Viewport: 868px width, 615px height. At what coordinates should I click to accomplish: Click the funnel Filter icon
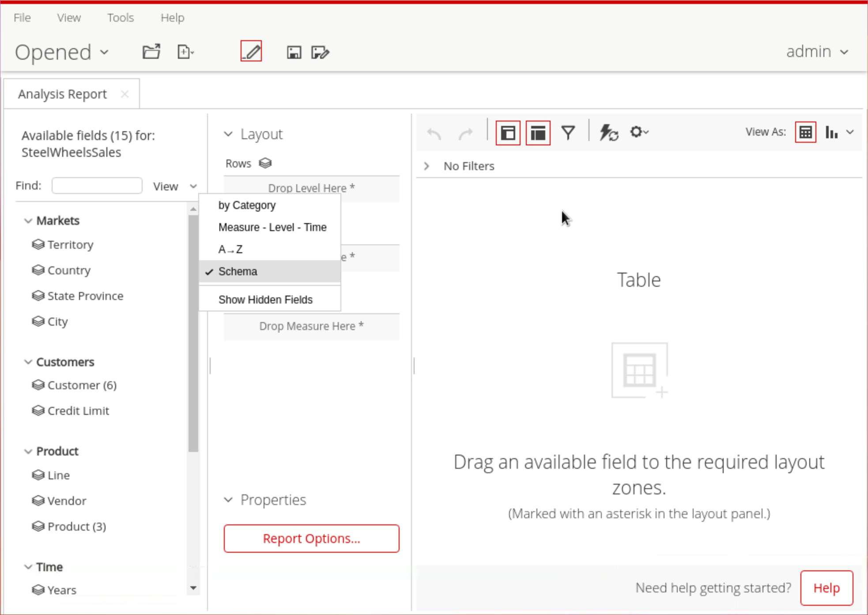pyautogui.click(x=568, y=133)
